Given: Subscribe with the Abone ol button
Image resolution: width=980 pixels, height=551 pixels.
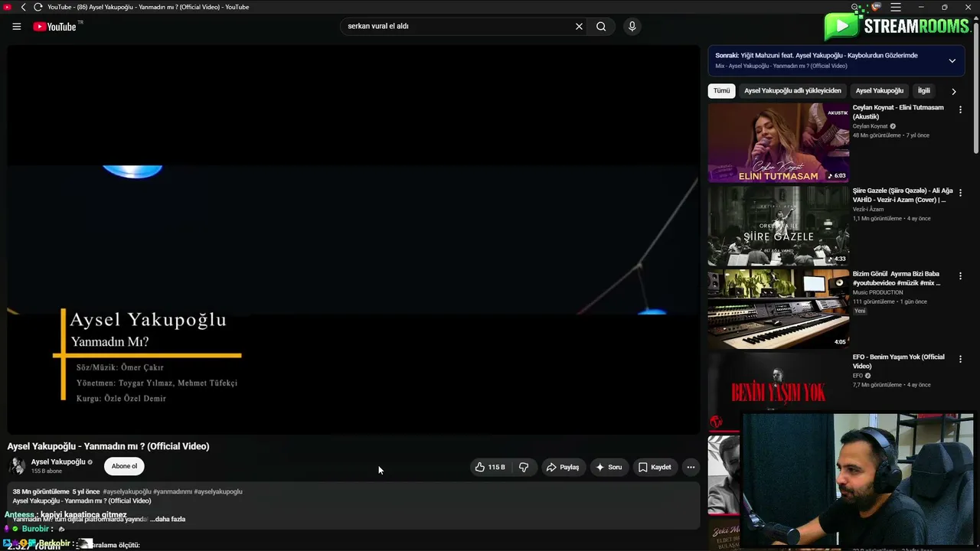Looking at the screenshot, I should pos(124,466).
